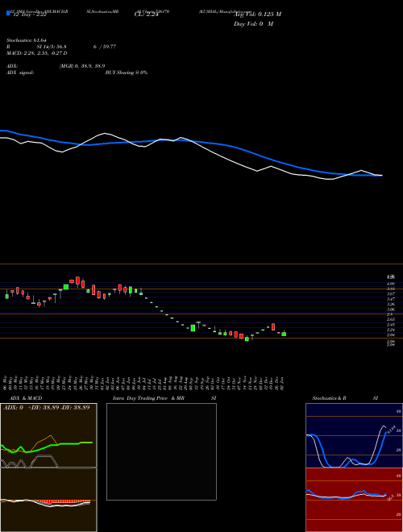This screenshot has width=403, height=532.
Task: Select 'Day Vol: 0 M' text
Action: tap(253, 24)
